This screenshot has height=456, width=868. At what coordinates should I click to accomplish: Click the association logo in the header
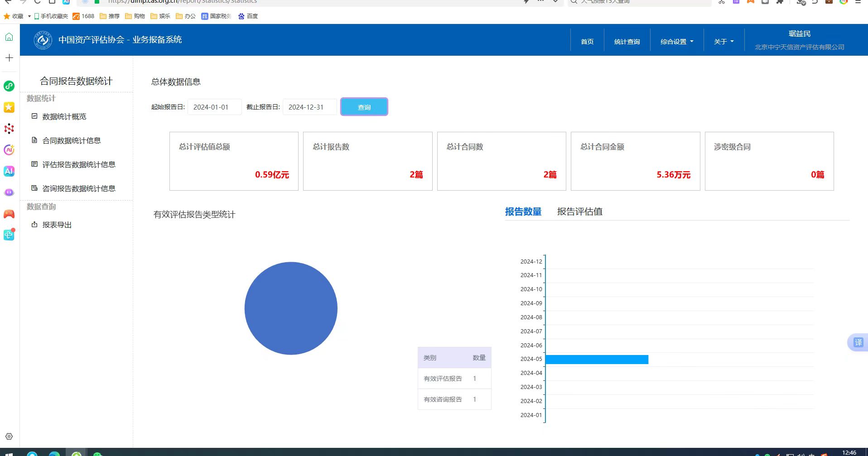tap(43, 40)
